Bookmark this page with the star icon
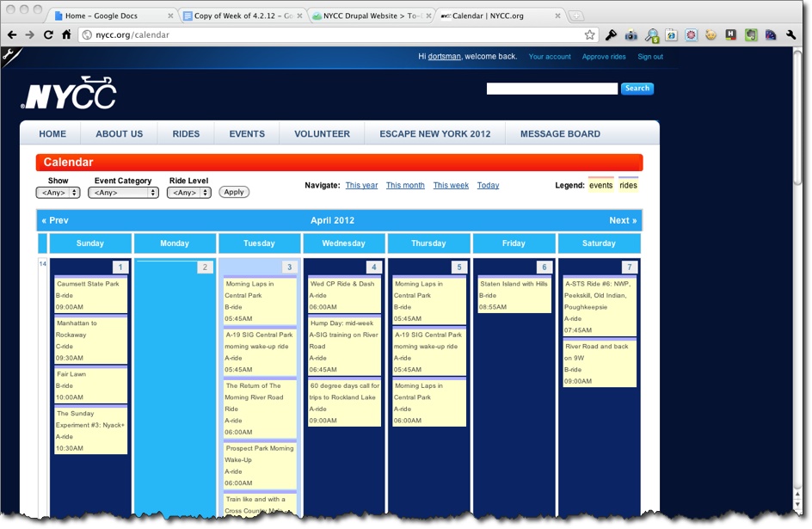The image size is (812, 529). [x=590, y=34]
